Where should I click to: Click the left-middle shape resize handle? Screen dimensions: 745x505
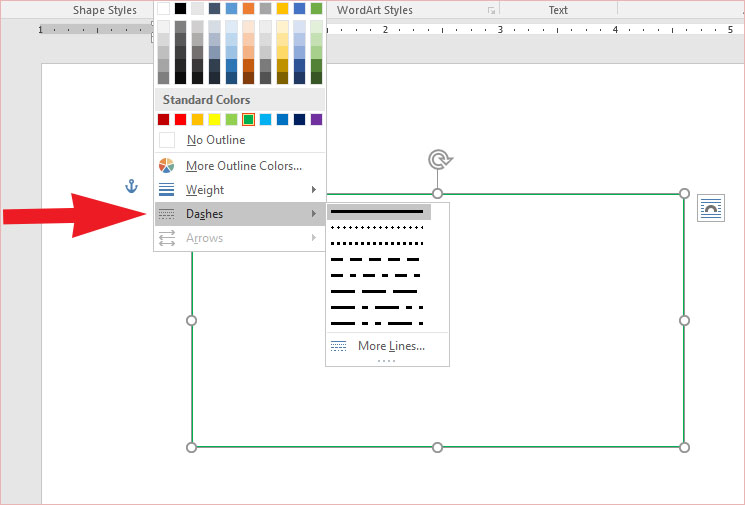[x=191, y=321]
